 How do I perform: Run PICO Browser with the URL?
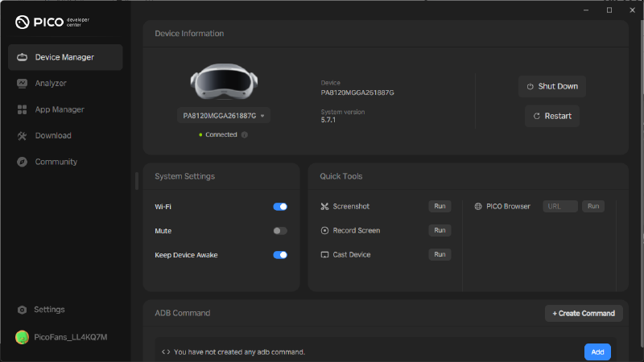(x=593, y=206)
